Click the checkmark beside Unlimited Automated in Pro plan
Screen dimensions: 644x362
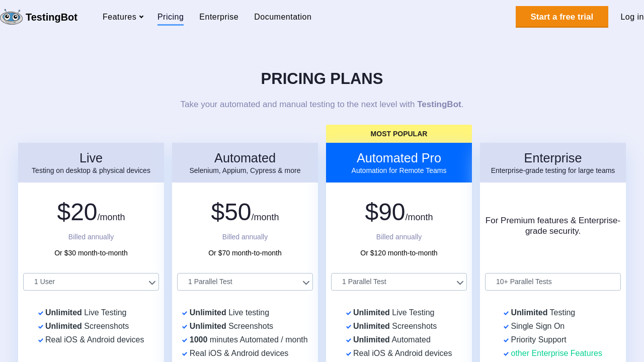[x=349, y=340]
